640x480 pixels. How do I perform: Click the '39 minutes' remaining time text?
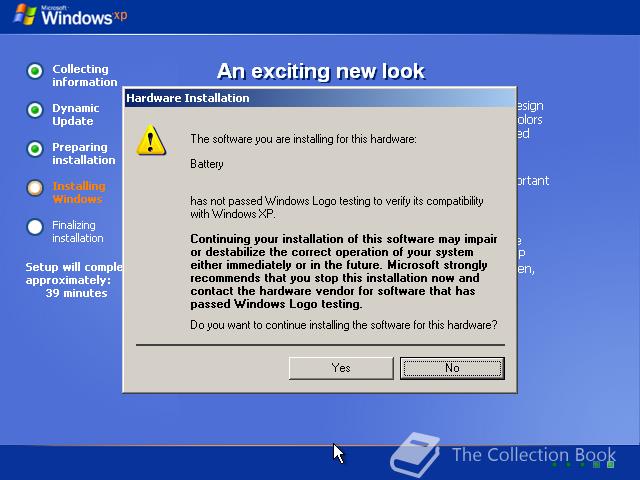pyautogui.click(x=76, y=293)
